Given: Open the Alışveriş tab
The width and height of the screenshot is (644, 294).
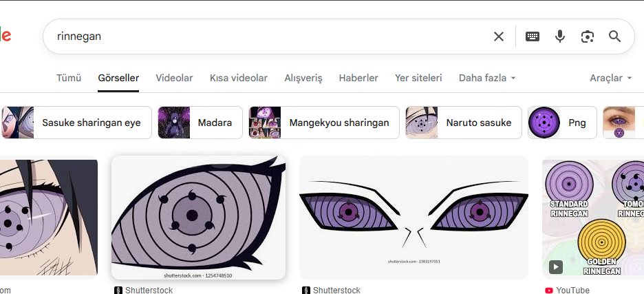Looking at the screenshot, I should pos(303,78).
